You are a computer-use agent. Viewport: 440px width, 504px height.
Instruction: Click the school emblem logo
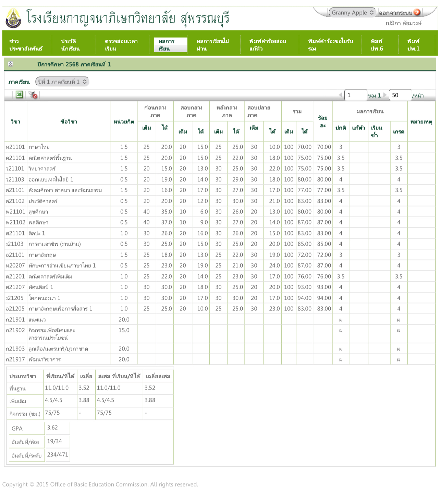click(x=13, y=19)
